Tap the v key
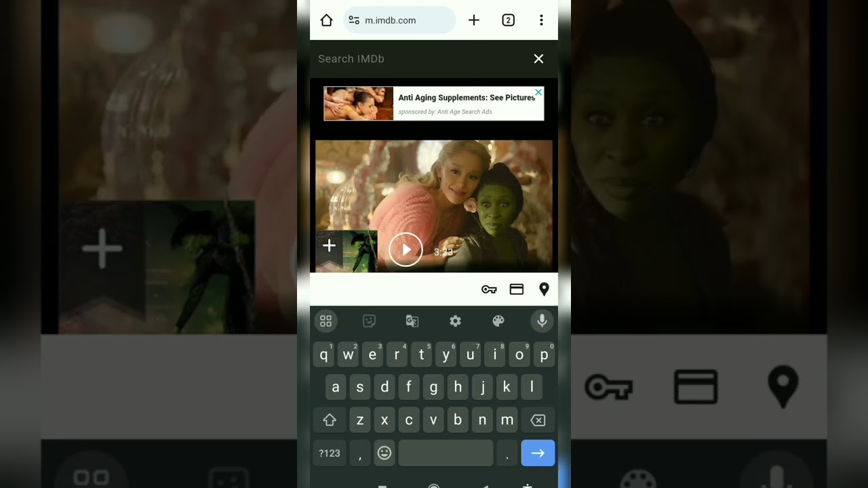868x488 pixels. (x=433, y=420)
